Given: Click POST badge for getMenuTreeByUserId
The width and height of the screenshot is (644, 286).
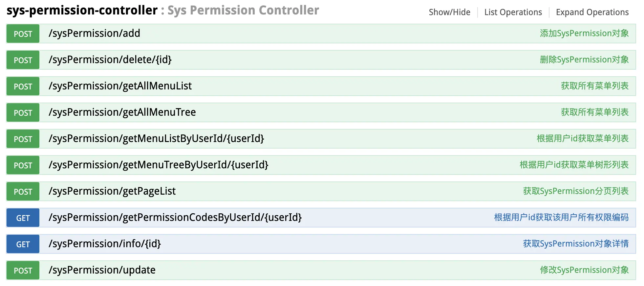Looking at the screenshot, I should click(x=23, y=165).
